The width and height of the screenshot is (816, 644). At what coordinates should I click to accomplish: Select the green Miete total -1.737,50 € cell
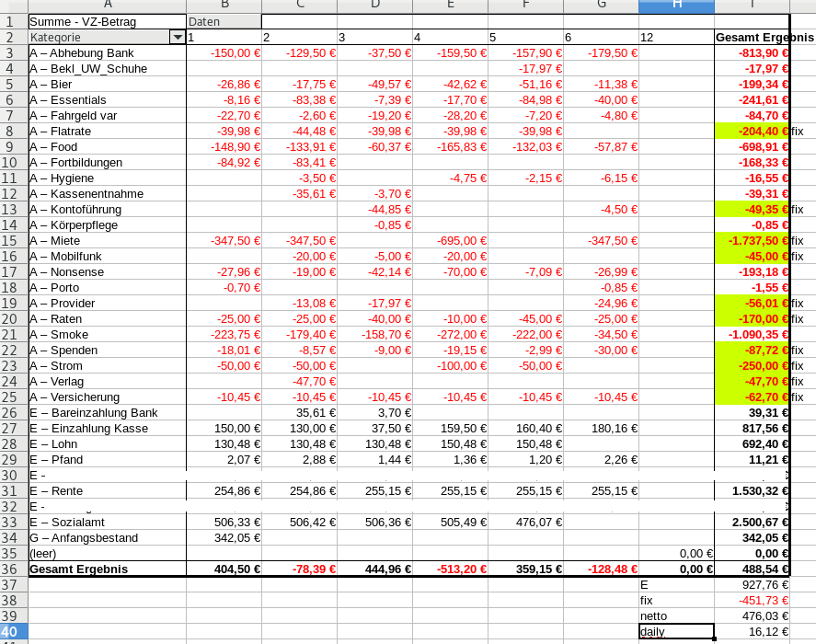(x=752, y=241)
